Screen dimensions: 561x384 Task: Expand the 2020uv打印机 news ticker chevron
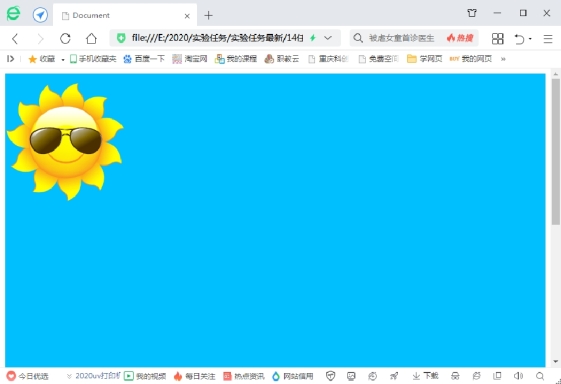tap(69, 376)
